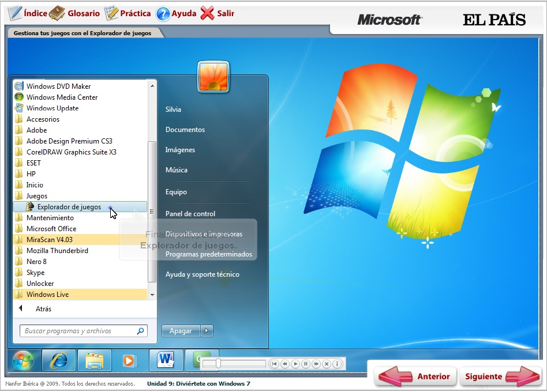Open Word from the taskbar
This screenshot has width=547, height=392.
tap(166, 360)
